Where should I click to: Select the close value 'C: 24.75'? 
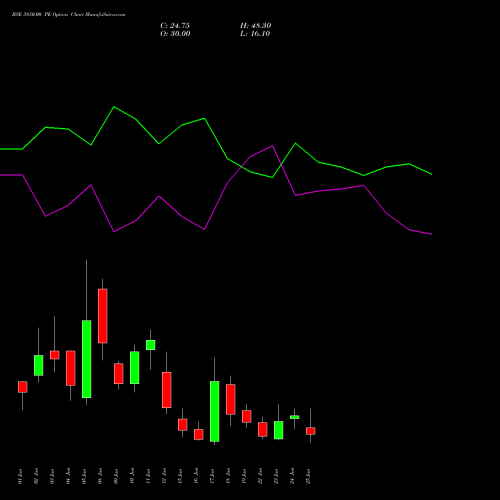(x=175, y=26)
